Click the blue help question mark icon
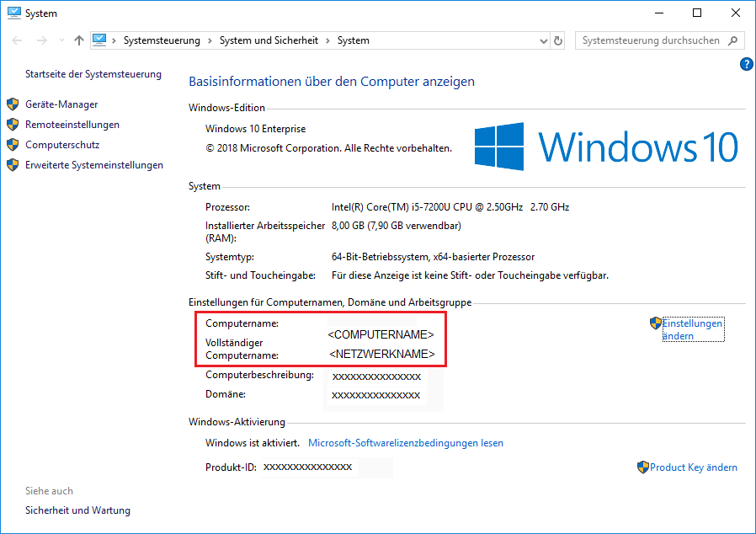The height and width of the screenshot is (534, 756). click(x=746, y=64)
